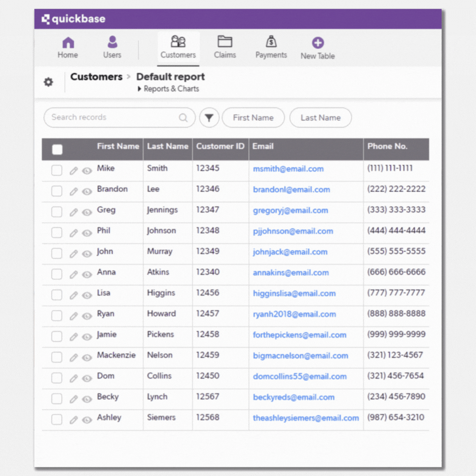Open the First Name filter dropdown

[x=253, y=118]
